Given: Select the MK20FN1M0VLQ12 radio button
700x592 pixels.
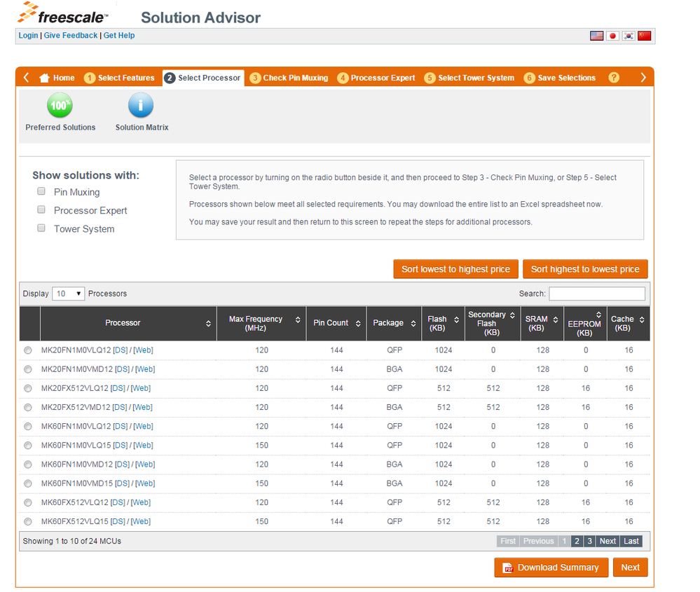Looking at the screenshot, I should 28,350.
